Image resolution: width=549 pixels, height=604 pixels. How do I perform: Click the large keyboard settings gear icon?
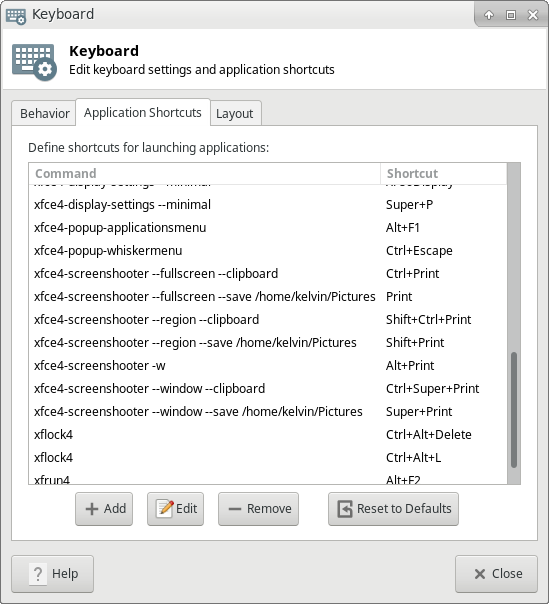pyautogui.click(x=34, y=62)
